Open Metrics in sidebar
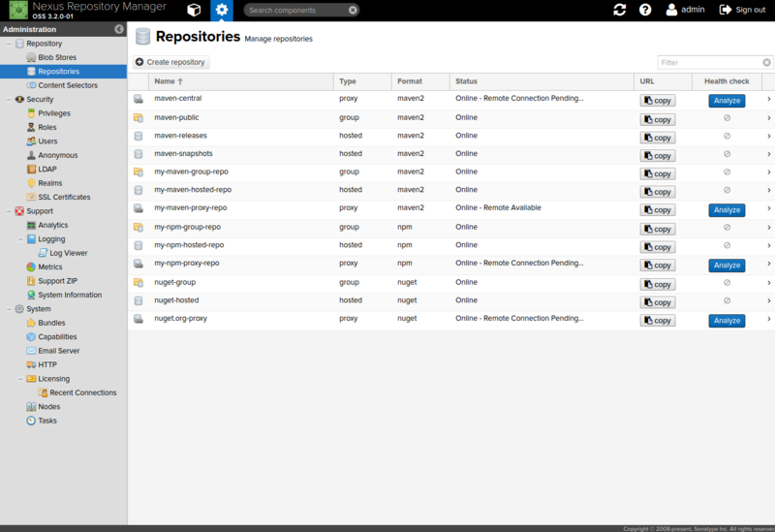 (50, 266)
